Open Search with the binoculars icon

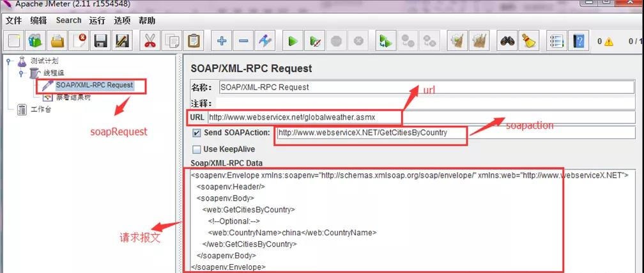pyautogui.click(x=507, y=41)
